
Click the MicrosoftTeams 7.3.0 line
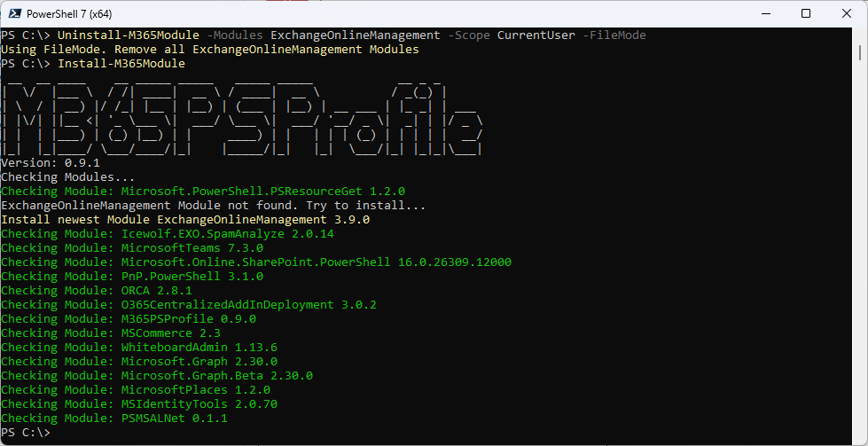[132, 248]
